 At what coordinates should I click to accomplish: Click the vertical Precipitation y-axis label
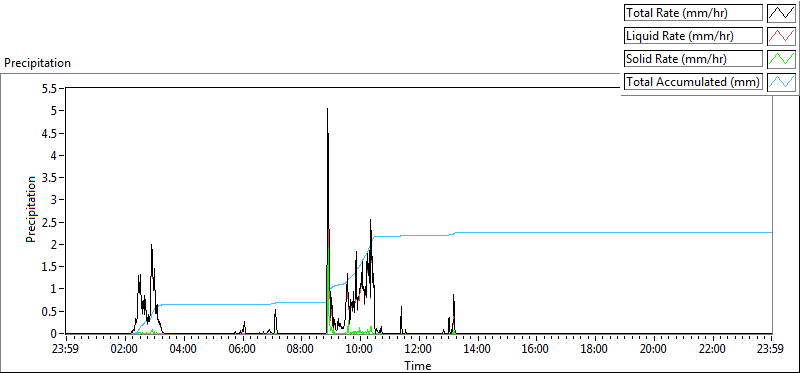tap(31, 209)
